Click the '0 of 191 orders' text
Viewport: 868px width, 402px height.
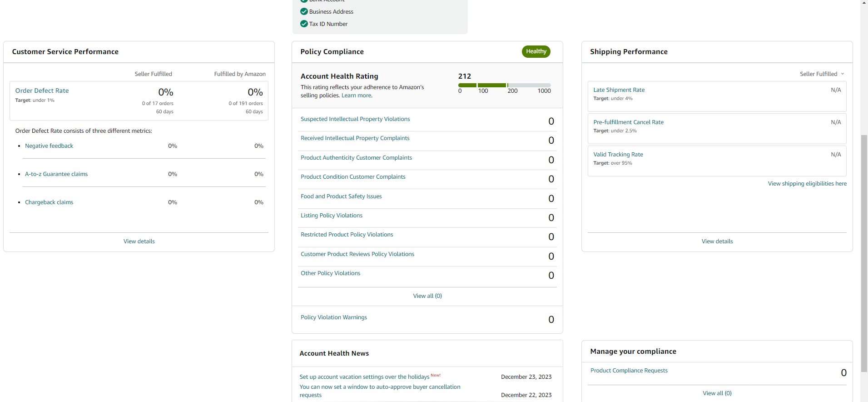246,104
